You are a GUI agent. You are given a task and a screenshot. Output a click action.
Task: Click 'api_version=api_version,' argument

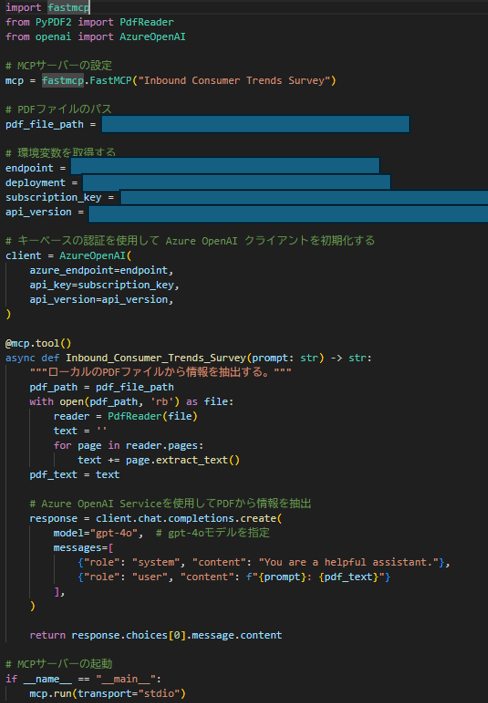pos(101,299)
